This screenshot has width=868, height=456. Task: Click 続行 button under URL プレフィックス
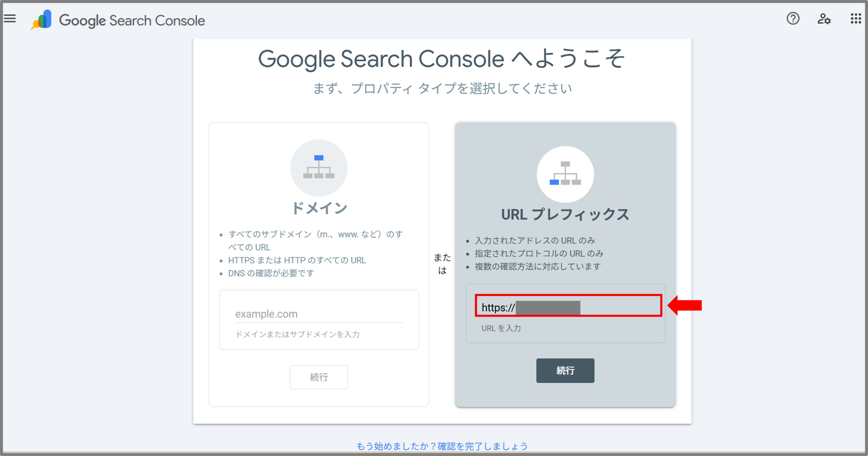point(565,370)
